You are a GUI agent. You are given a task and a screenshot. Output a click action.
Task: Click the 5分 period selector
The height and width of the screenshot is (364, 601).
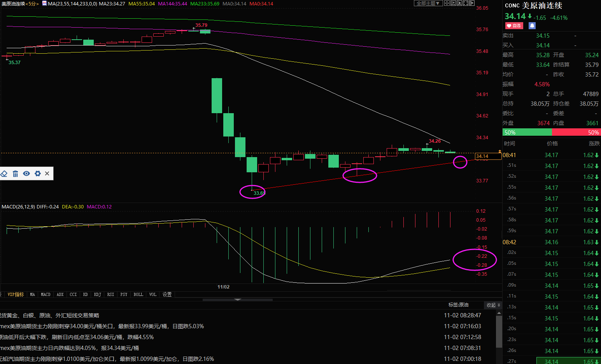pyautogui.click(x=32, y=3)
